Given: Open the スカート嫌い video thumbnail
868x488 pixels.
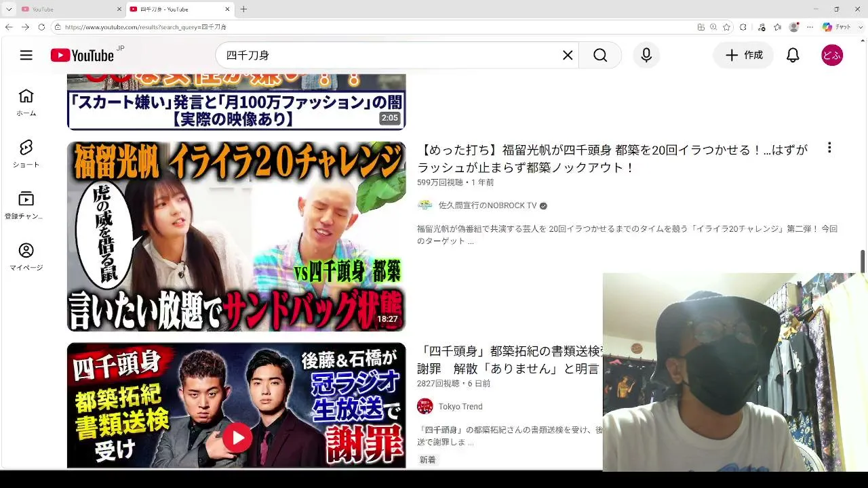Looking at the screenshot, I should coord(237,102).
